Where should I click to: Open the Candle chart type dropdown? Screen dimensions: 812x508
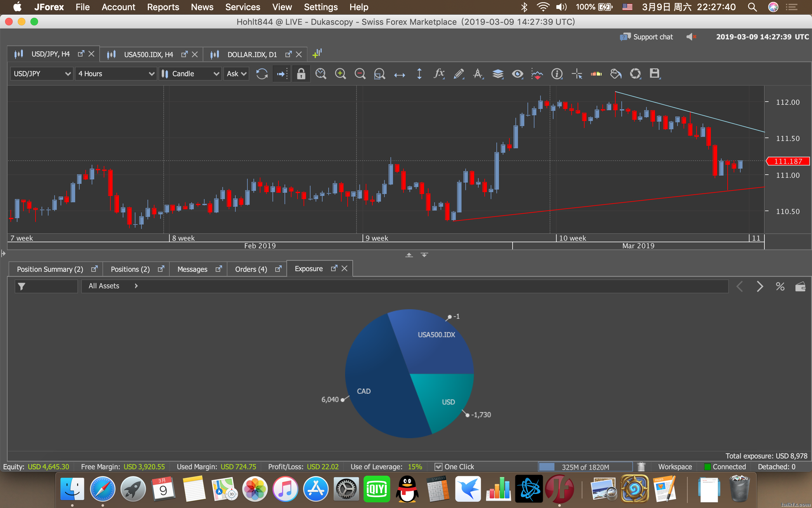pyautogui.click(x=190, y=74)
